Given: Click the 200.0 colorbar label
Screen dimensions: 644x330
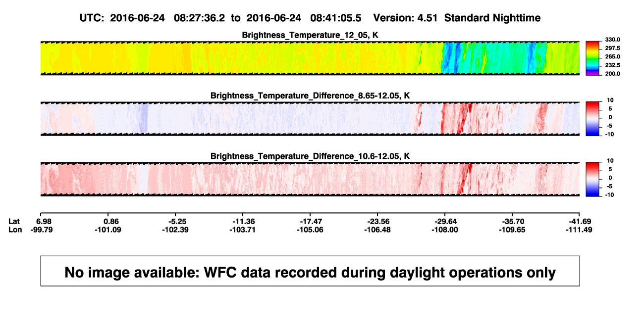Looking at the screenshot, I should [612, 73].
